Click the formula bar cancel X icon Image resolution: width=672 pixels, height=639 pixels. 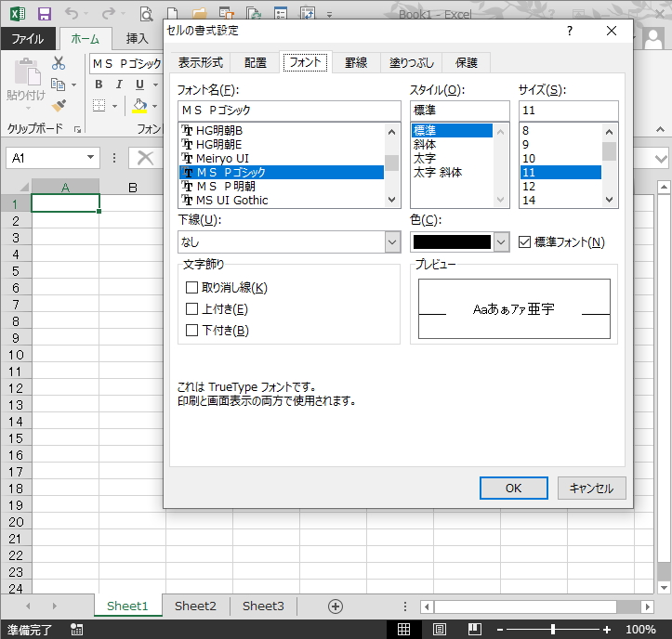pyautogui.click(x=145, y=158)
